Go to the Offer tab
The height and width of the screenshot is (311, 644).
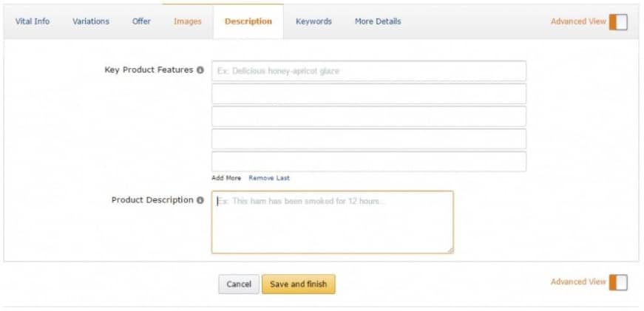tap(141, 21)
